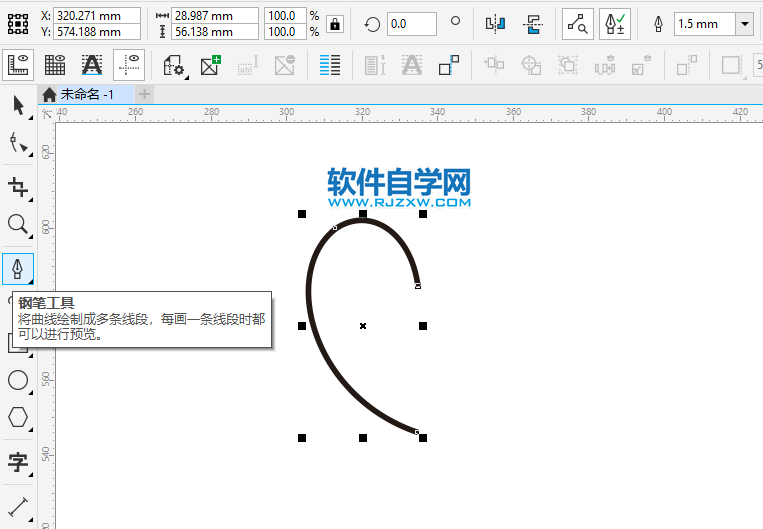Select the Polygon tool
Viewport: 763px width, 529px height.
point(18,417)
